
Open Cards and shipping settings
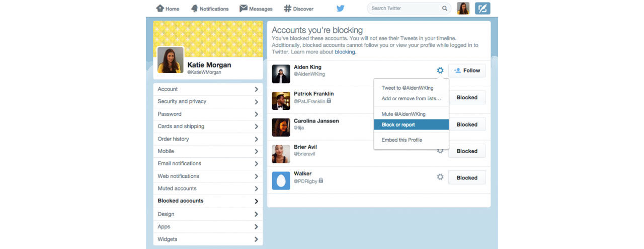208,127
